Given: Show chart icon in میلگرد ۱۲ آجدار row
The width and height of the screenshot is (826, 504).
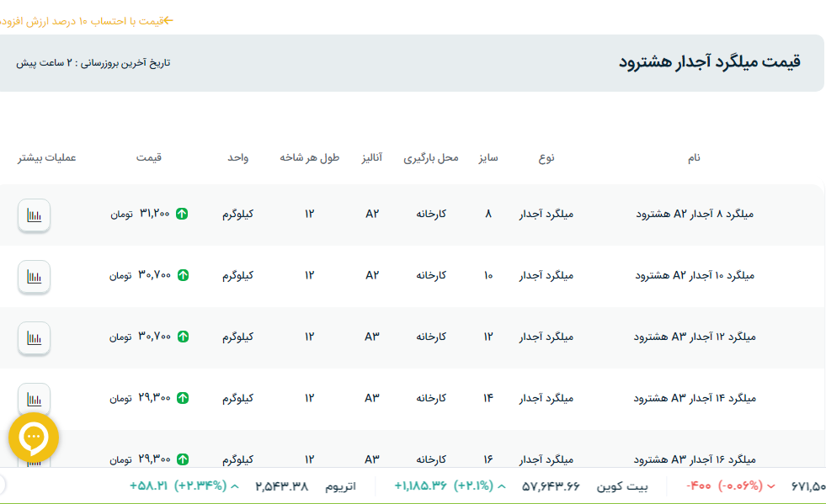Looking at the screenshot, I should coord(35,337).
